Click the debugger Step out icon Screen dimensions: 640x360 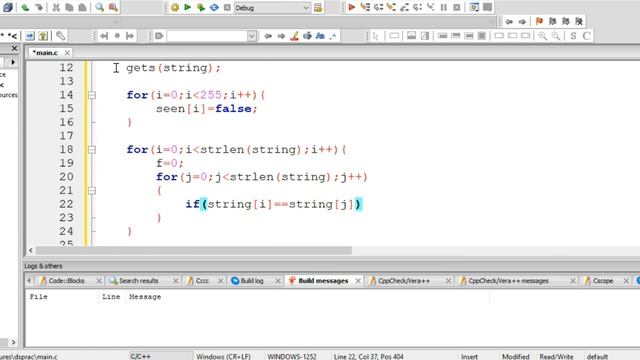pos(404,7)
